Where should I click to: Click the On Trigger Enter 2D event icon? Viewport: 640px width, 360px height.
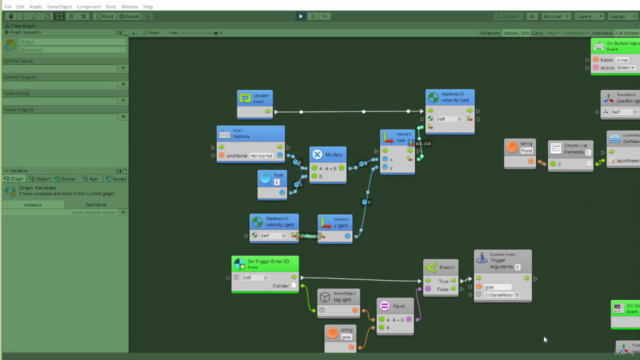click(240, 264)
